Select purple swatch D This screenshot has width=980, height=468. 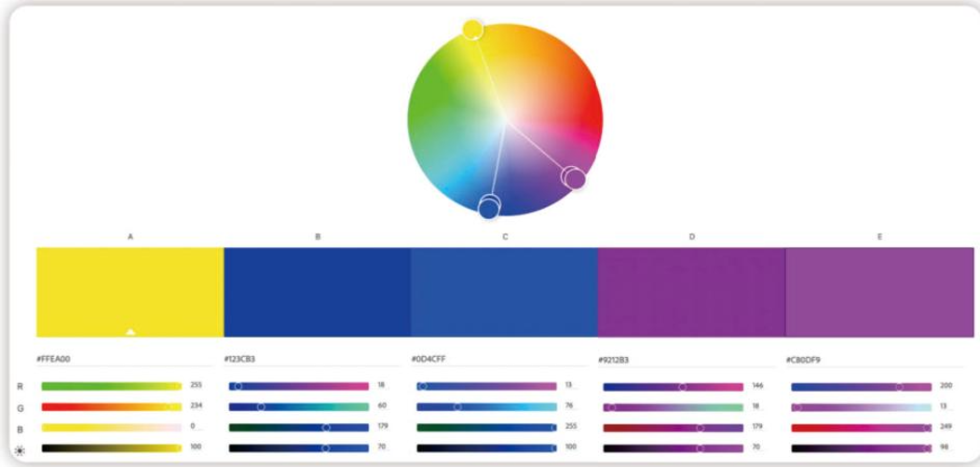click(691, 292)
